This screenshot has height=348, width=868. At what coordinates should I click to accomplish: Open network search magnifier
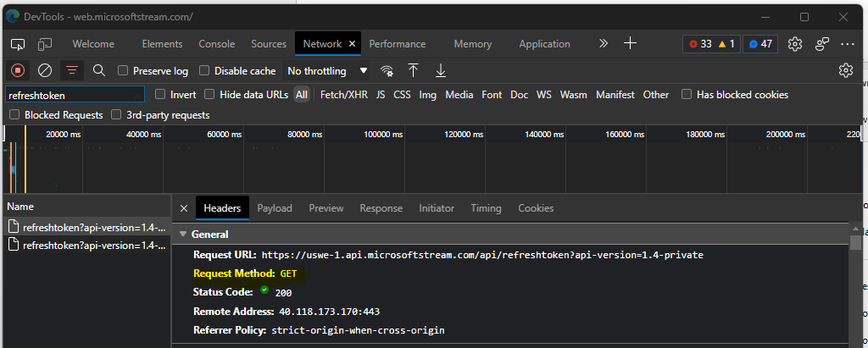click(x=99, y=70)
